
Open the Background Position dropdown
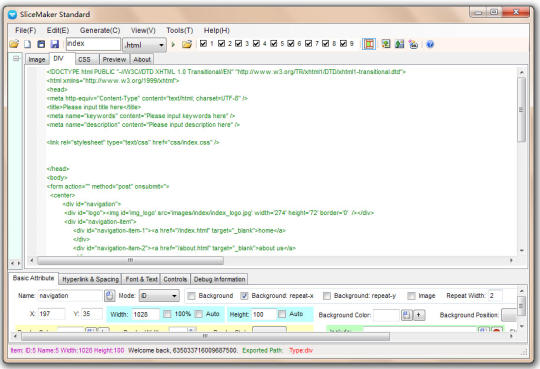point(509,315)
